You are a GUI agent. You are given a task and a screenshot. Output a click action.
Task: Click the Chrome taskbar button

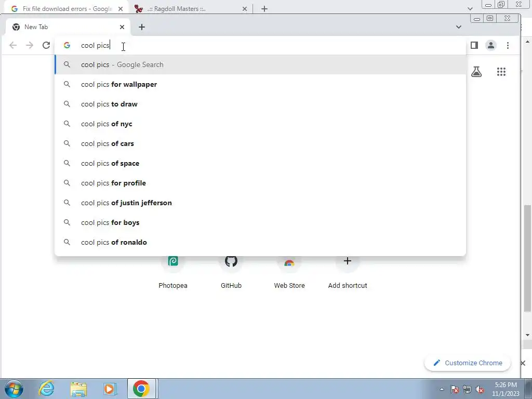tap(141, 389)
